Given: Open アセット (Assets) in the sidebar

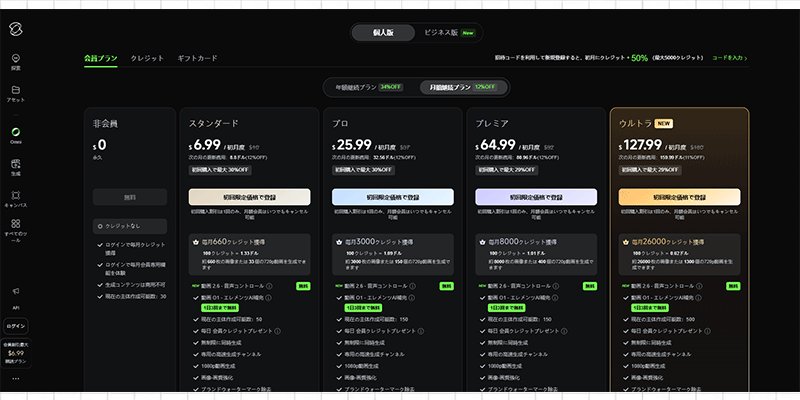Looking at the screenshot, I should 16,94.
